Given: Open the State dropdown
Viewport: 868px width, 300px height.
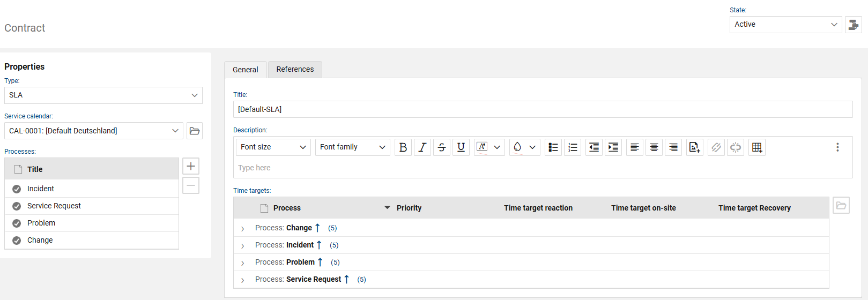Looking at the screenshot, I should tap(785, 25).
